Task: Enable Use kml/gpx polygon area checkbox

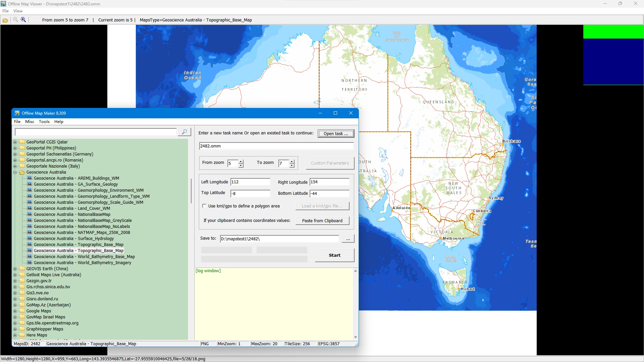Action: pyautogui.click(x=204, y=206)
